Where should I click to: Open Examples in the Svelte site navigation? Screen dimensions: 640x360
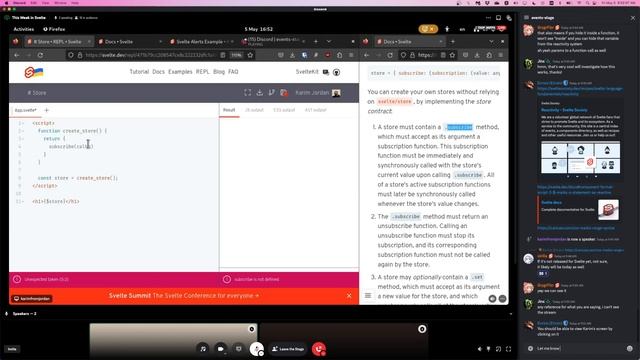[x=180, y=72]
